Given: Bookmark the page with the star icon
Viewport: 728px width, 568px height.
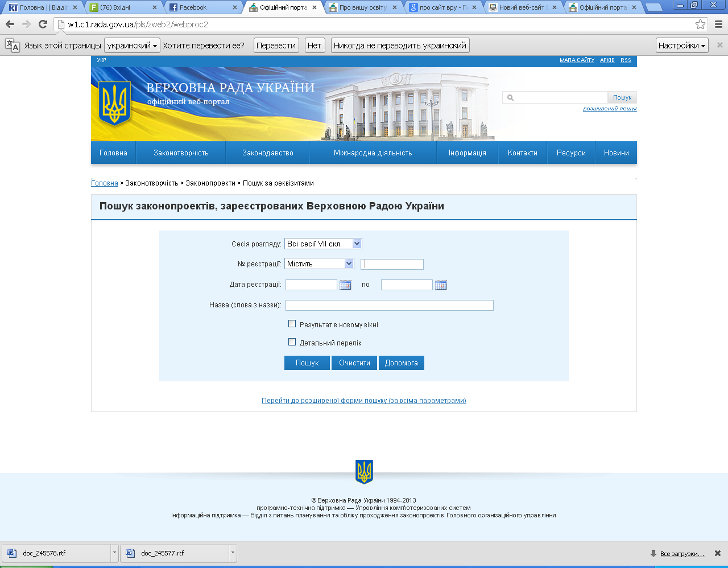Looking at the screenshot, I should coord(701,24).
